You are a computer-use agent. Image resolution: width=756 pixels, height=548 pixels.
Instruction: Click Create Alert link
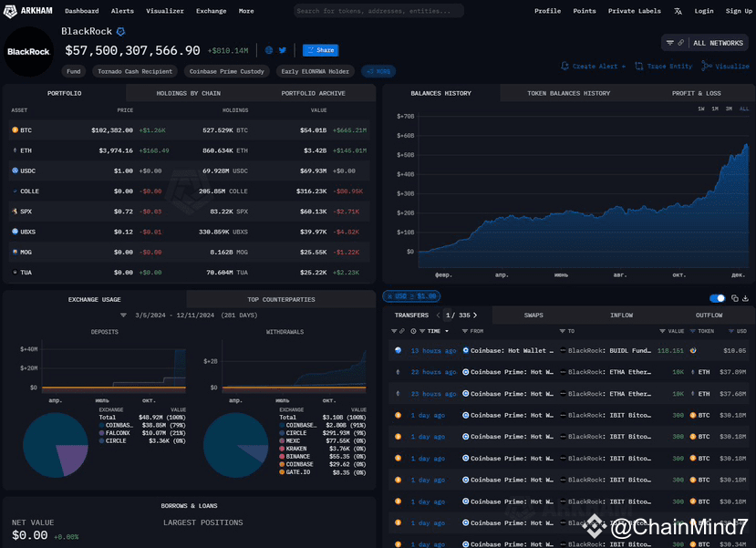(x=593, y=66)
